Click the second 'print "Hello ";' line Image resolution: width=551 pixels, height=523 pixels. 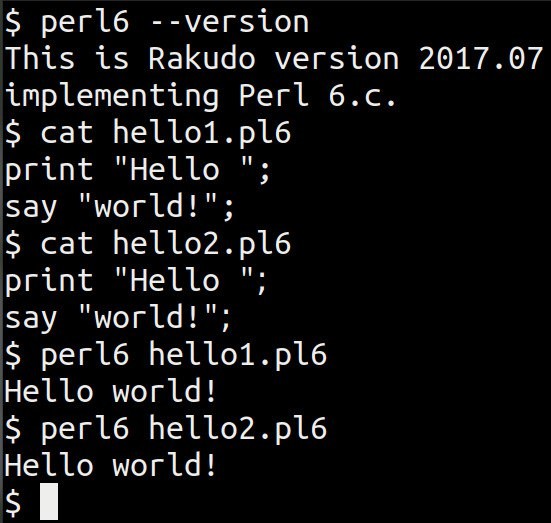point(137,281)
